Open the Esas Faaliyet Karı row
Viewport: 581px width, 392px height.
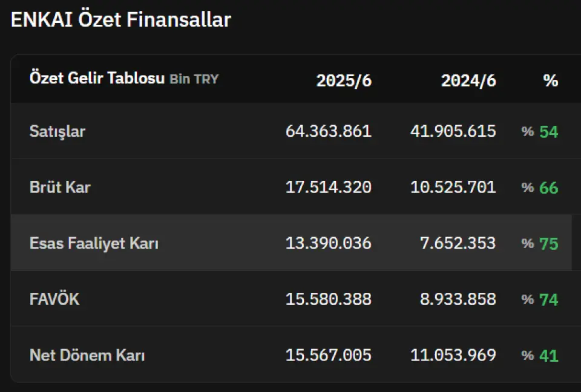[291, 243]
